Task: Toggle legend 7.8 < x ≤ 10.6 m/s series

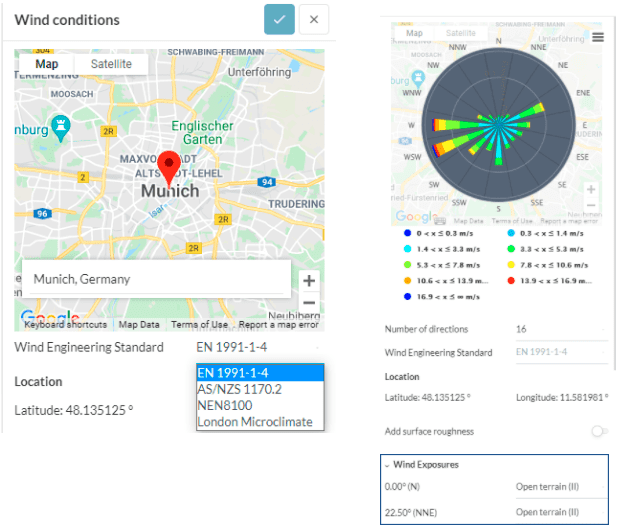Action: (x=548, y=265)
